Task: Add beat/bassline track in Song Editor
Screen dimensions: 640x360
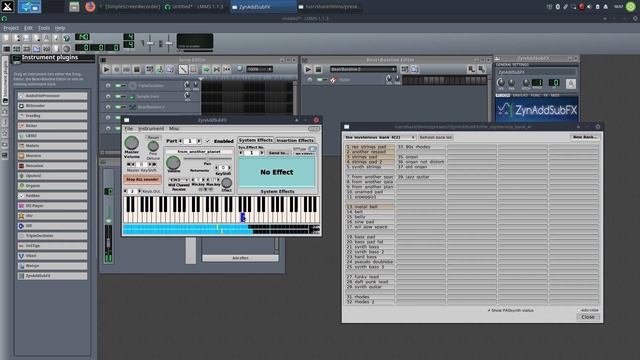Action: pyautogui.click(x=150, y=69)
